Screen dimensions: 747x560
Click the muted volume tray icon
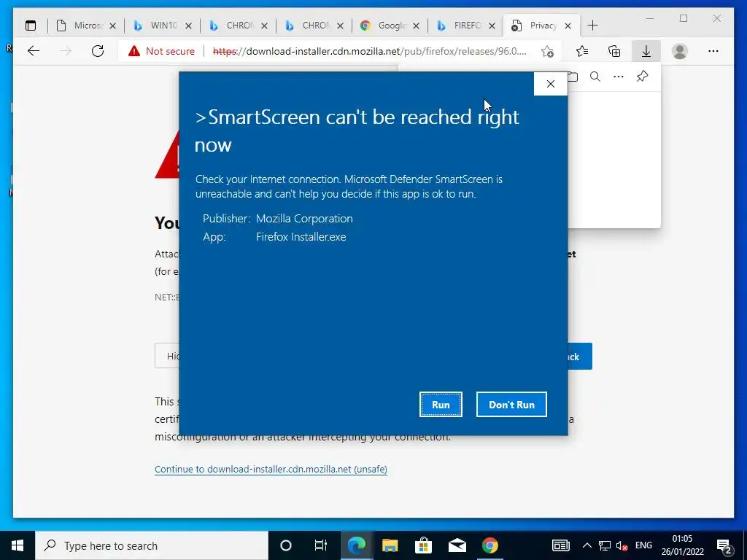[622, 545]
